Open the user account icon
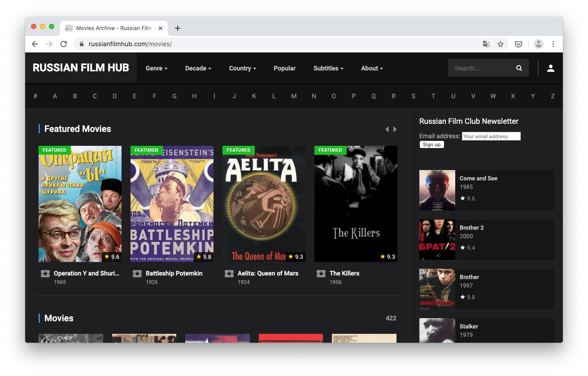588x376 pixels. coord(551,68)
